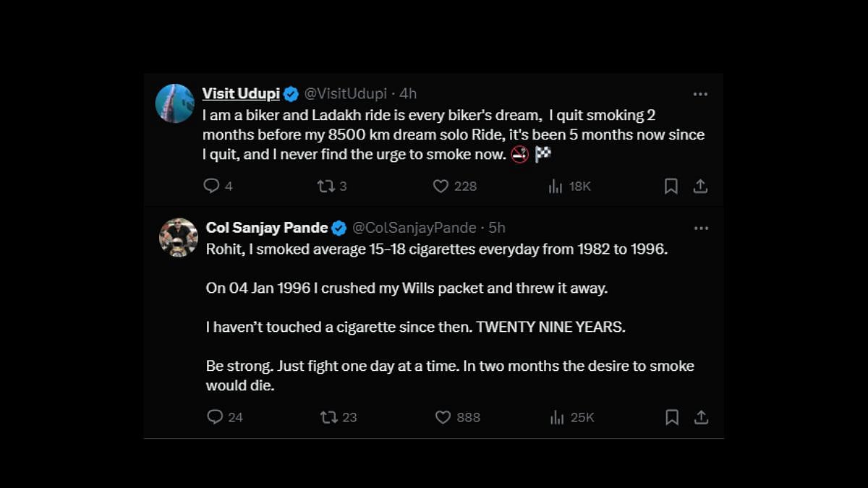Share the Visit Udupi tweet
This screenshot has width=868, height=488.
tap(700, 186)
